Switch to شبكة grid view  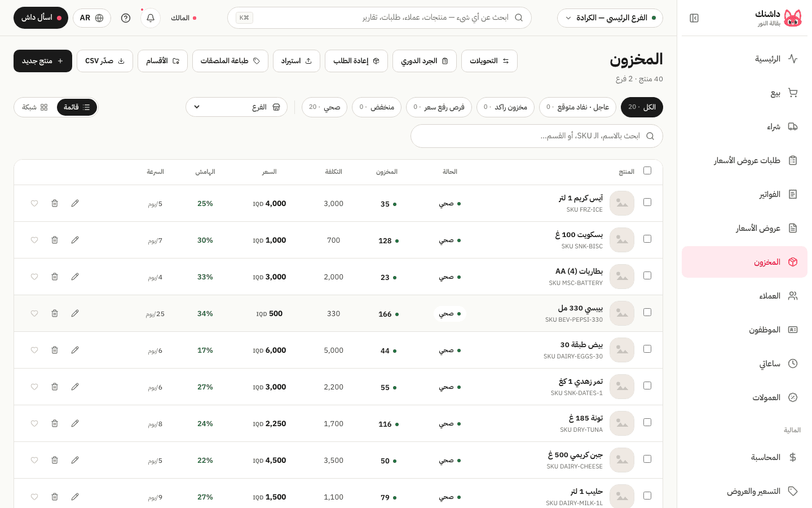pyautogui.click(x=35, y=107)
